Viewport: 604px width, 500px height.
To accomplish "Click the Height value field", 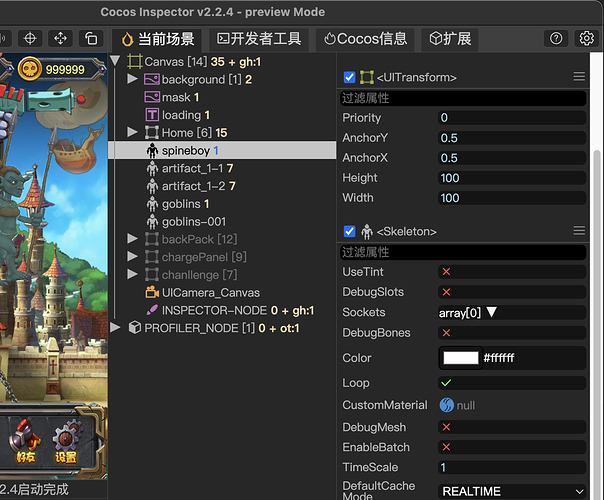I will point(512,178).
